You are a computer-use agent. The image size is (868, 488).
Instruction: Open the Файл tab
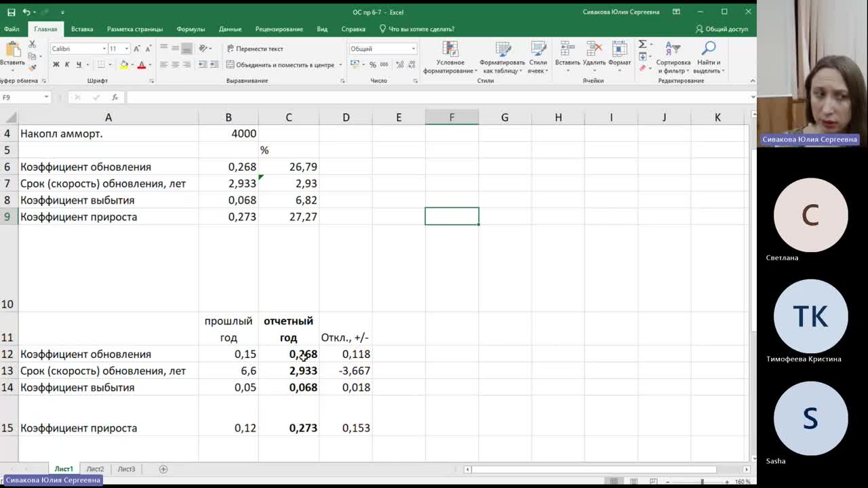[x=12, y=29]
